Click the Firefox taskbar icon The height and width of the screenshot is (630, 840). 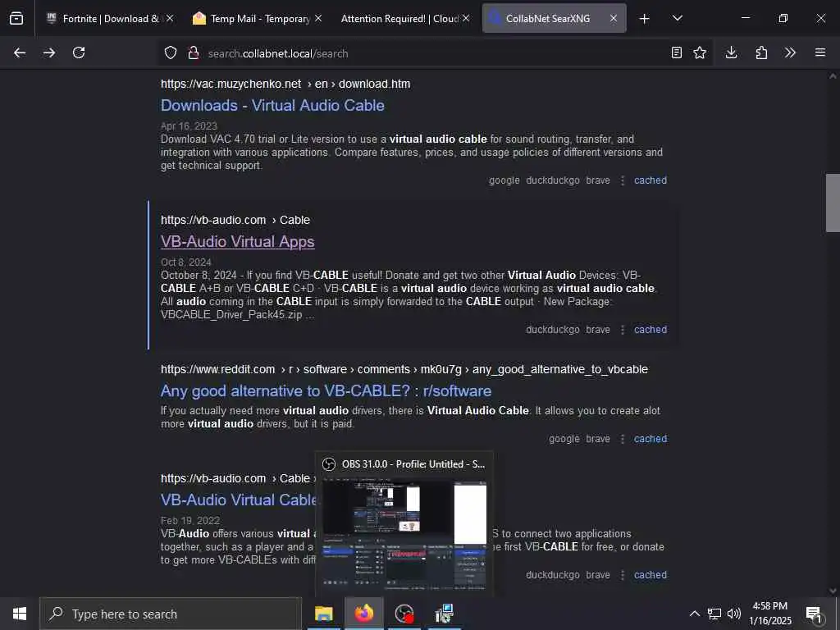(363, 614)
